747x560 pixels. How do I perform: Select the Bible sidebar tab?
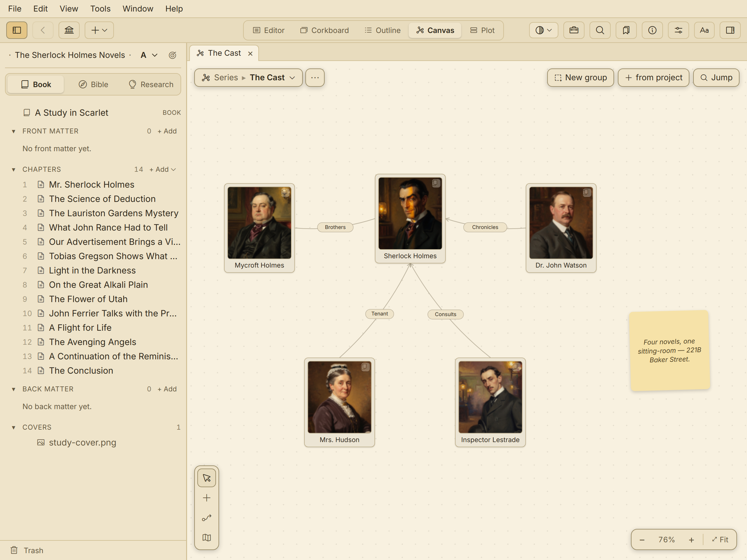tap(94, 84)
